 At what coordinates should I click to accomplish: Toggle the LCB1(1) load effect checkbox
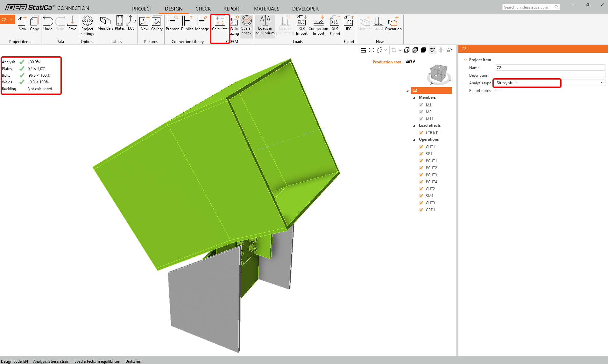pos(421,133)
